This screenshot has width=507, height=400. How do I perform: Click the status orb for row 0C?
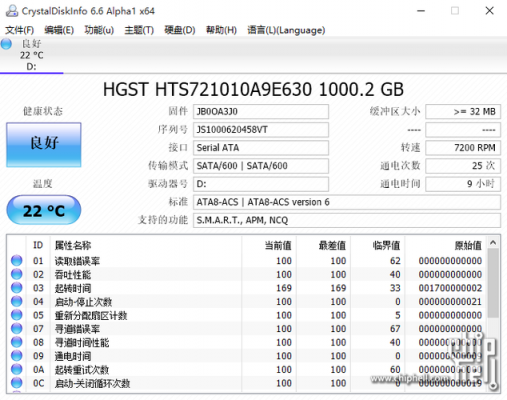[x=16, y=383]
